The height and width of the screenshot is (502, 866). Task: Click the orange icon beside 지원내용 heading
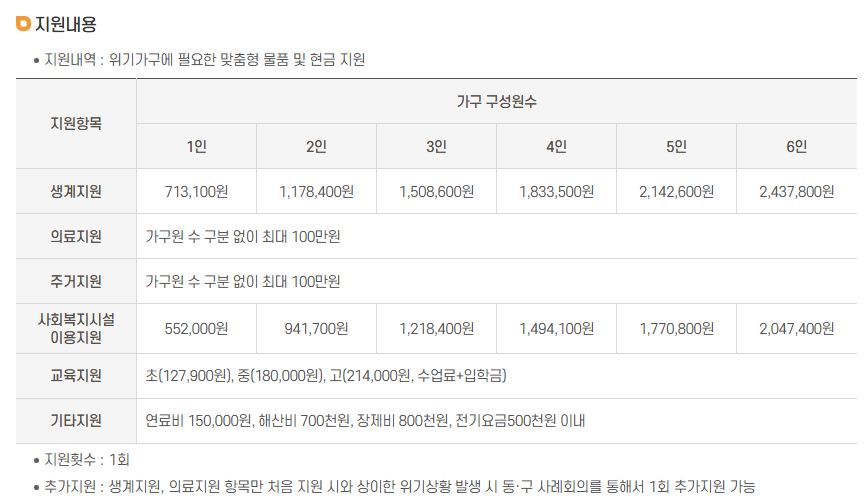pos(23,24)
